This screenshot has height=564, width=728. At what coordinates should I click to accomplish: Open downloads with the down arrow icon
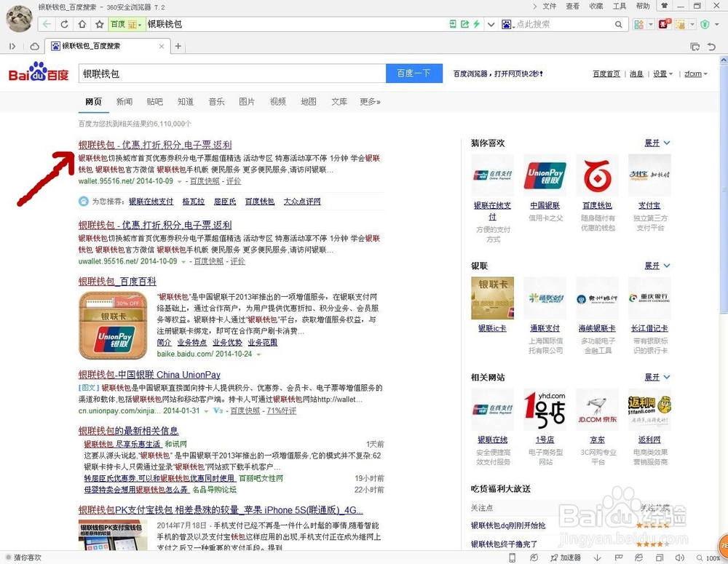[597, 557]
